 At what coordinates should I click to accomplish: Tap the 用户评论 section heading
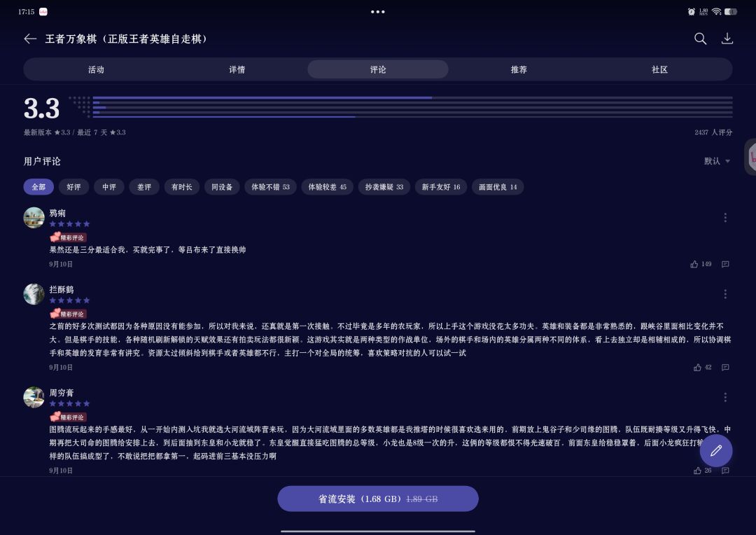(x=42, y=161)
